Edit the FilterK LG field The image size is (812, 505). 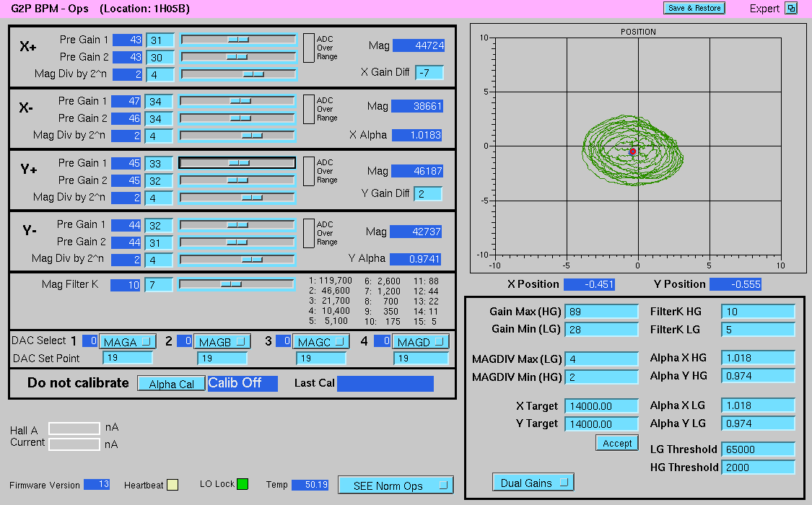pyautogui.click(x=758, y=330)
